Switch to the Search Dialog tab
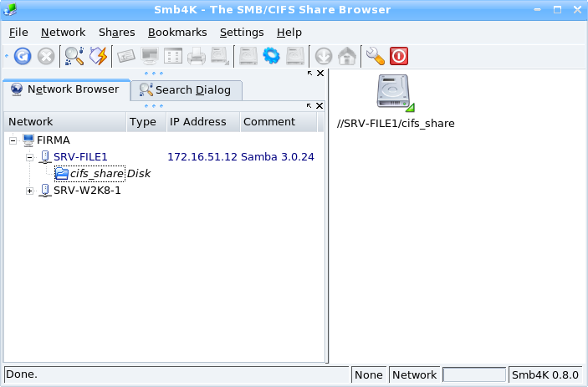Image resolution: width=588 pixels, height=387 pixels. click(187, 90)
